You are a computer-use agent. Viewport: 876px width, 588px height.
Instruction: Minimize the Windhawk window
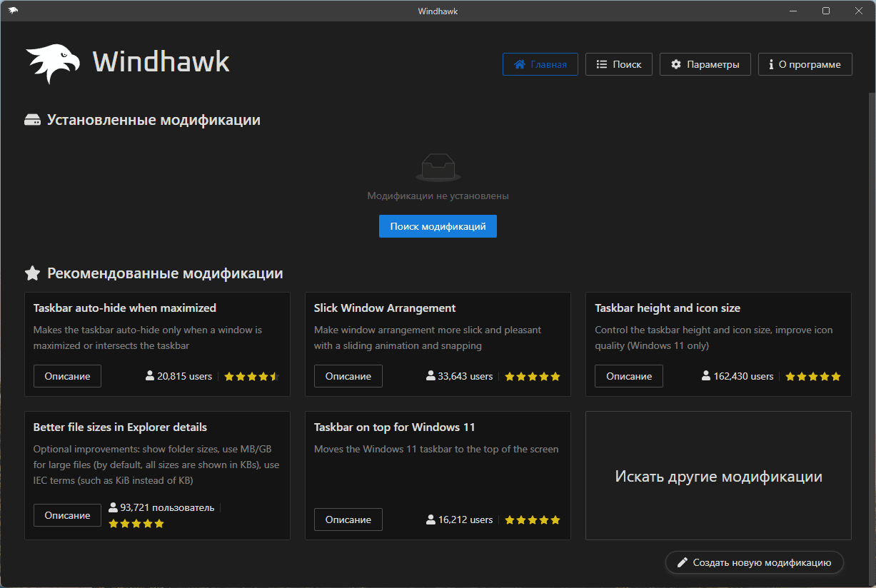(x=793, y=11)
